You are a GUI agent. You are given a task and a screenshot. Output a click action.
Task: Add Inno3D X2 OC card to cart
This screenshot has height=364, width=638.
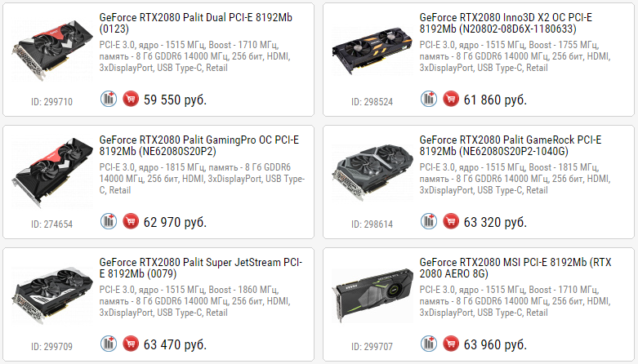(451, 100)
